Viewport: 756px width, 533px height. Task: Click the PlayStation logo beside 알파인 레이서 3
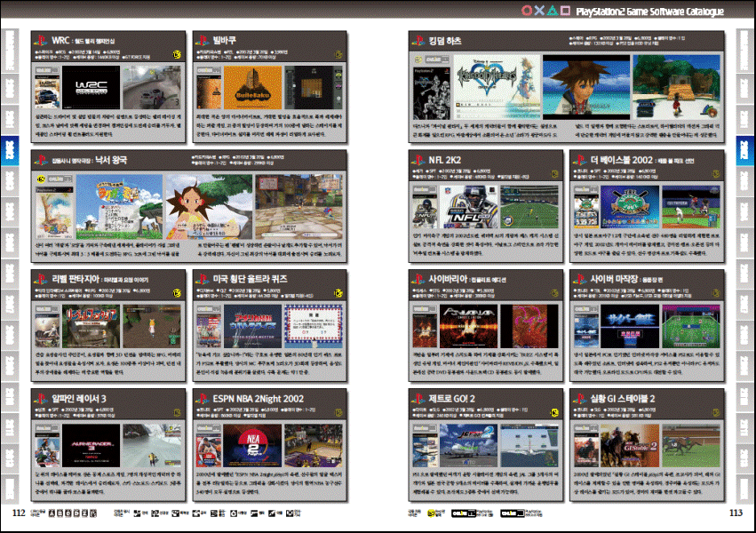coord(41,399)
